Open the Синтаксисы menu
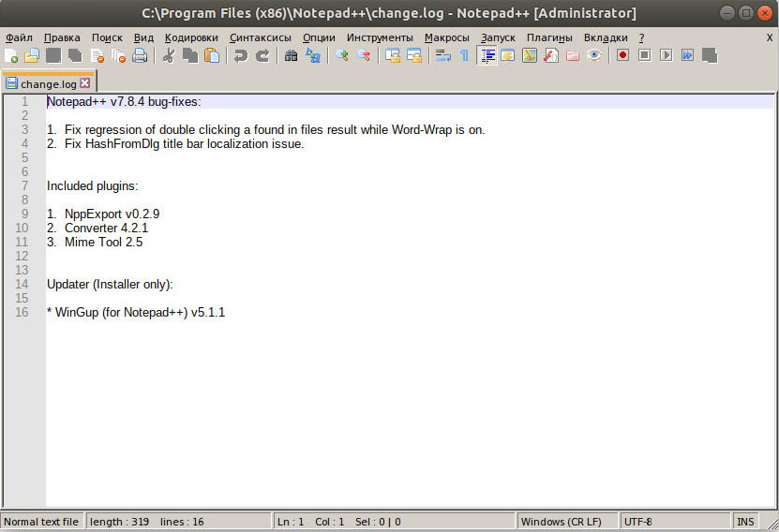 [x=261, y=37]
